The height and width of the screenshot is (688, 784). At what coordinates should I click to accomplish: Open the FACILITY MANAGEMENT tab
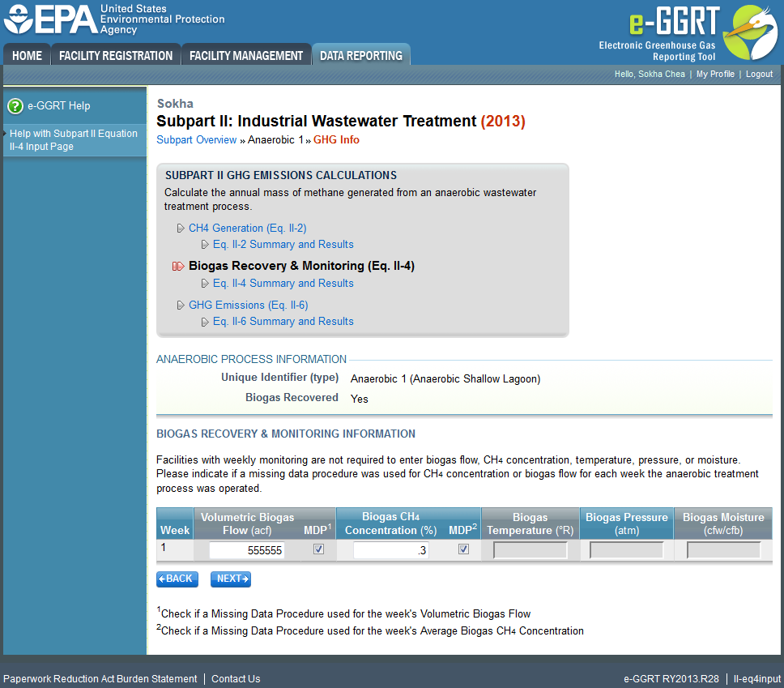(x=246, y=55)
